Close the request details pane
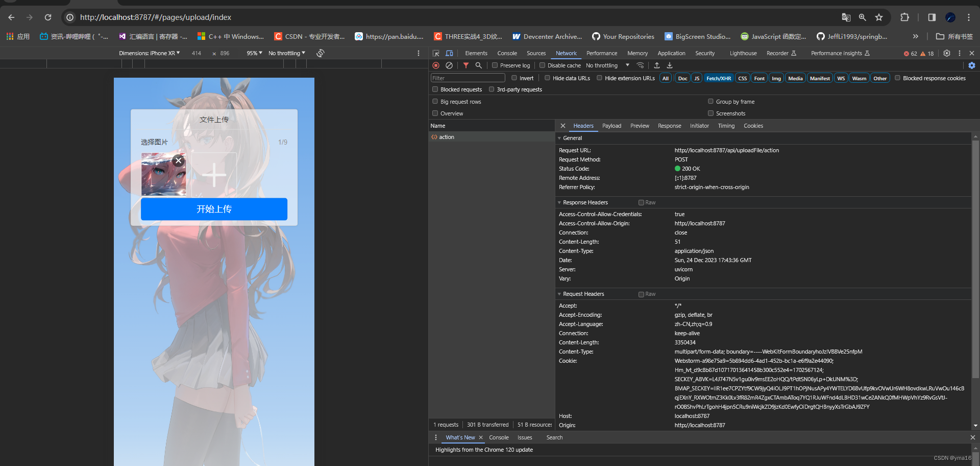 [563, 126]
